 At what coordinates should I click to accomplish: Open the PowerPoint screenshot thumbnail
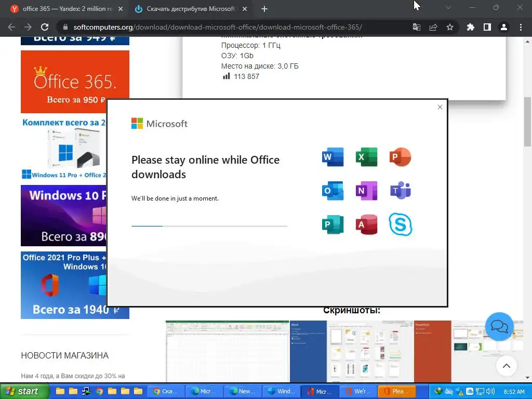point(468,351)
